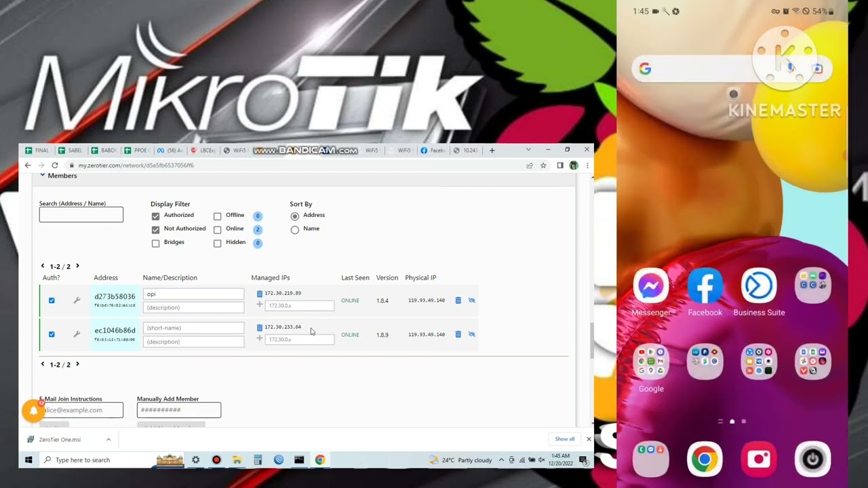Switch to the Facebook browser tab

pos(433,150)
